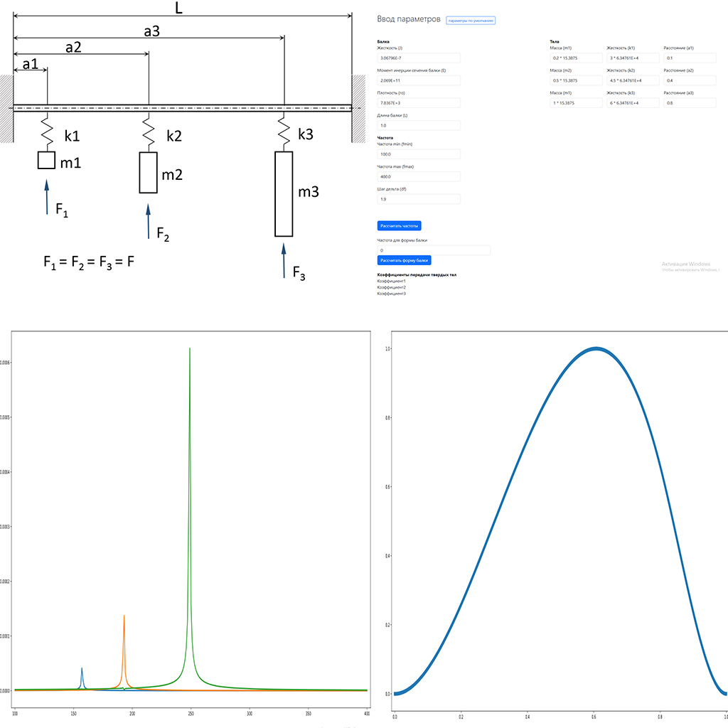Edit mass field containing 0.2 * 15.3875

[576, 58]
